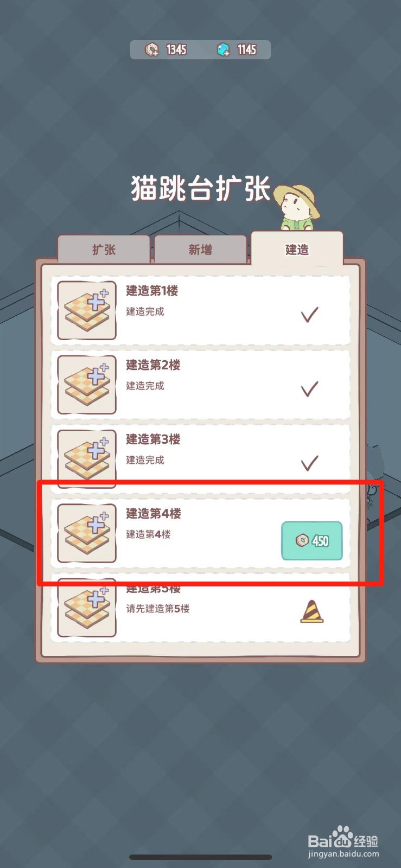
Task: Click the floor 3 completed checkmark
Action: pyautogui.click(x=309, y=463)
